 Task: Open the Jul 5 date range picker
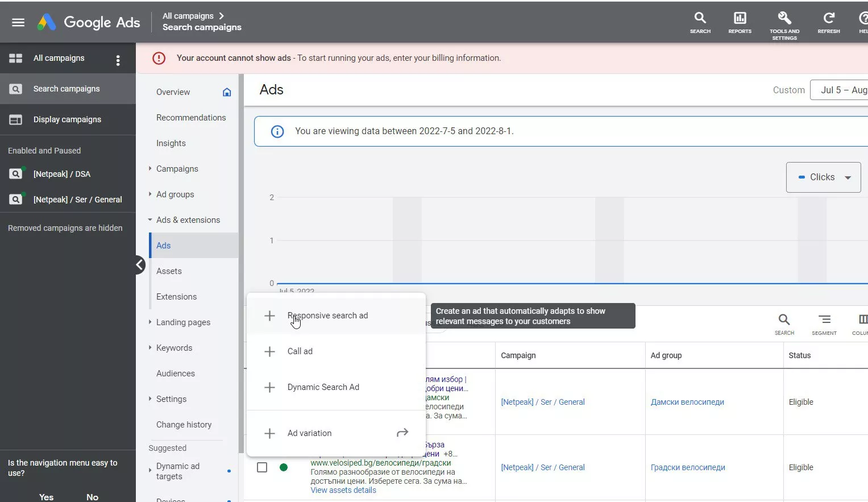(840, 90)
